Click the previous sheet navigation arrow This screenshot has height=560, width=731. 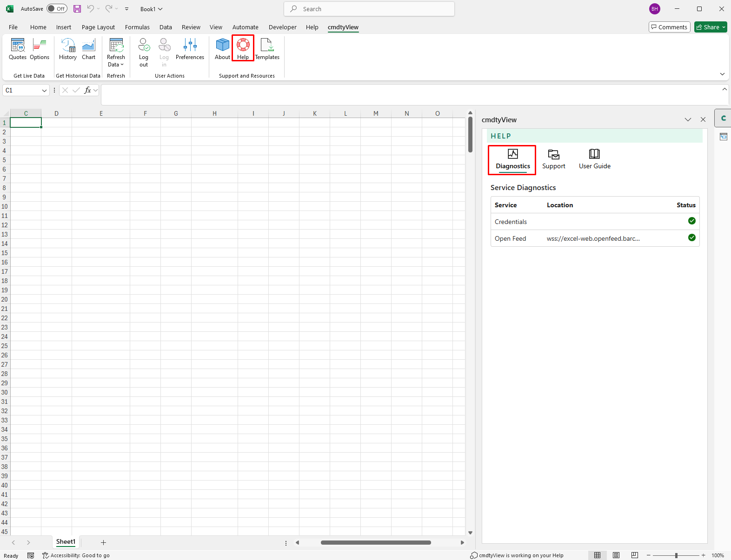pos(13,542)
